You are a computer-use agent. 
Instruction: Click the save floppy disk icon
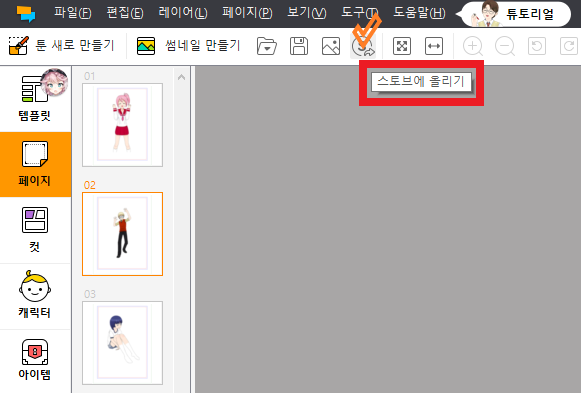(299, 46)
